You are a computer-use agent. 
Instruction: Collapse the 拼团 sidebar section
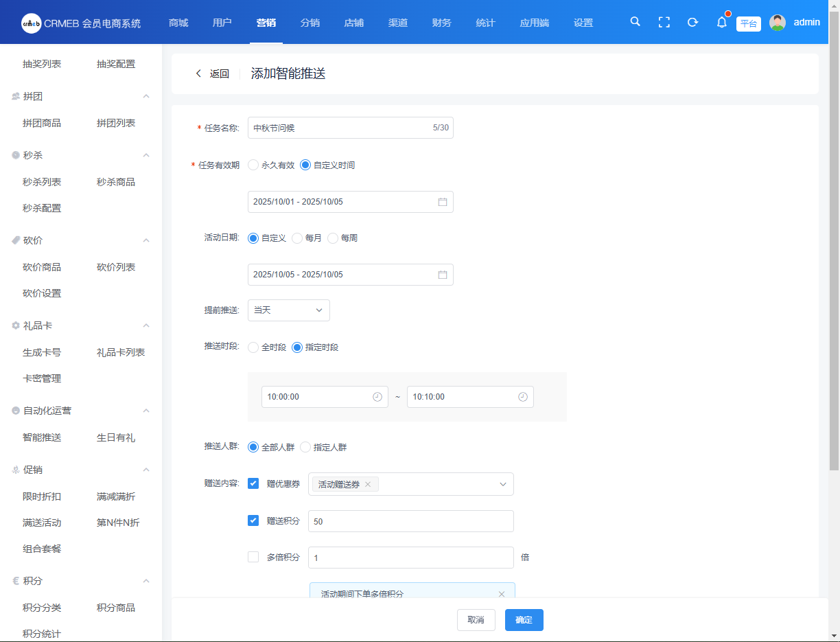[145, 97]
